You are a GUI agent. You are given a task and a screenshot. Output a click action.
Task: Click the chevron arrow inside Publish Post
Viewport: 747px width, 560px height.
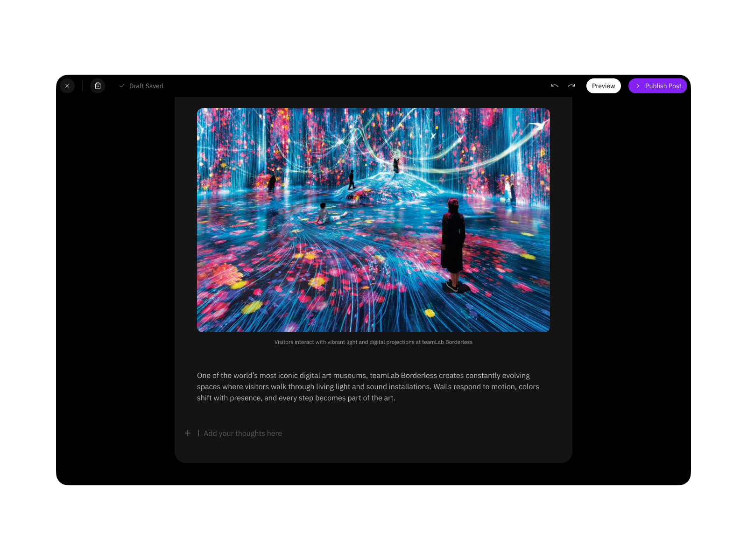tap(638, 86)
